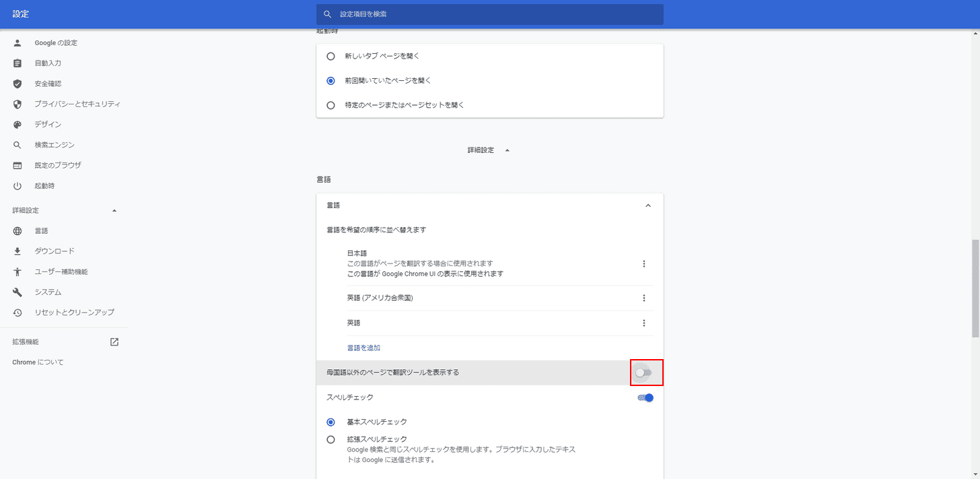Viewport: 980px width, 479px height.
Task: Turn off the スペルチェック switch
Action: tap(645, 397)
